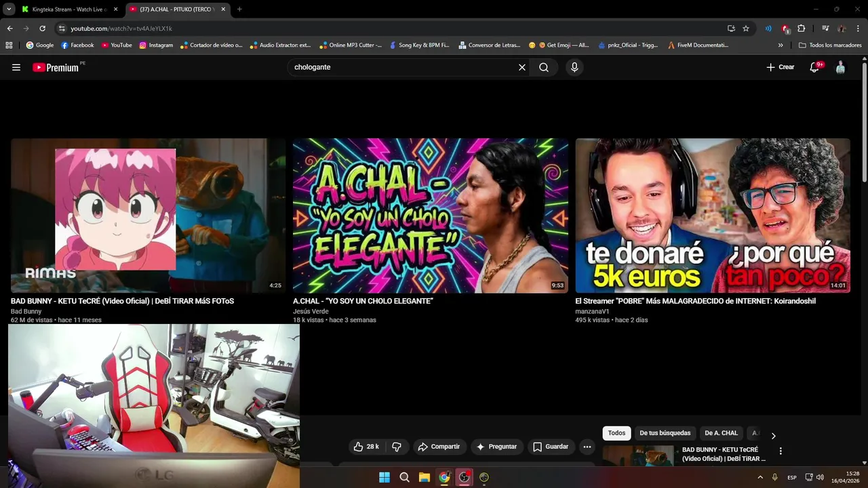Focus the browser address bar
Screen dimensions: 868x488
(393, 28)
